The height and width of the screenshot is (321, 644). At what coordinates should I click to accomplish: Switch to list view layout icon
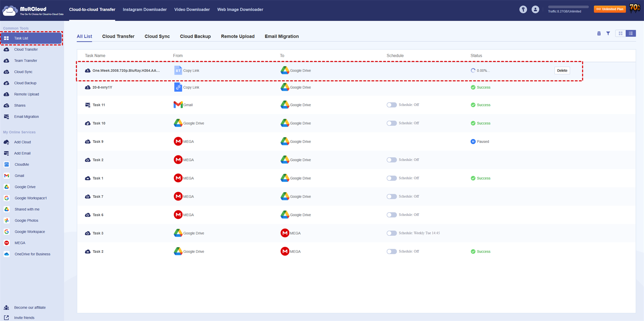(x=631, y=33)
